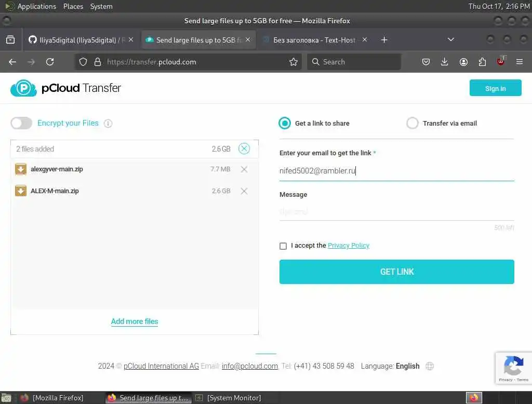Toggle the Encrypt your Files switch
532x404 pixels.
pos(21,123)
